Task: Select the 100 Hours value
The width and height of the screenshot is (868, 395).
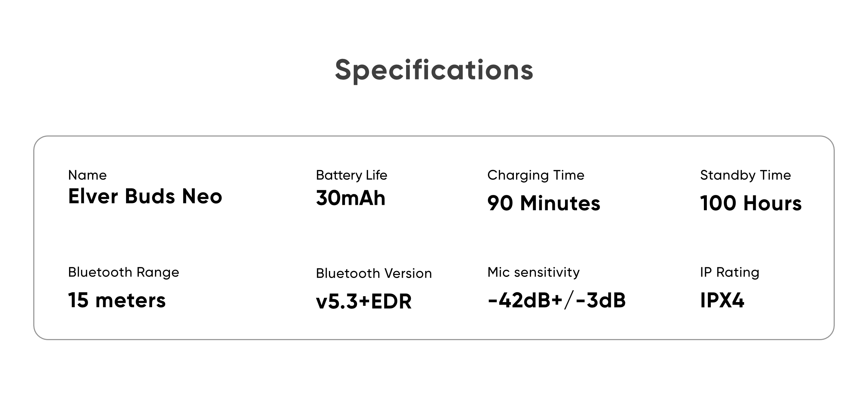Action: pyautogui.click(x=751, y=203)
